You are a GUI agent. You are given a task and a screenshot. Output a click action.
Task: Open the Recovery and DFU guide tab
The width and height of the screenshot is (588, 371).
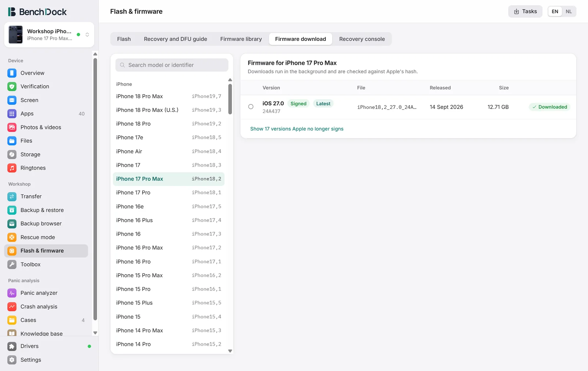point(176,39)
